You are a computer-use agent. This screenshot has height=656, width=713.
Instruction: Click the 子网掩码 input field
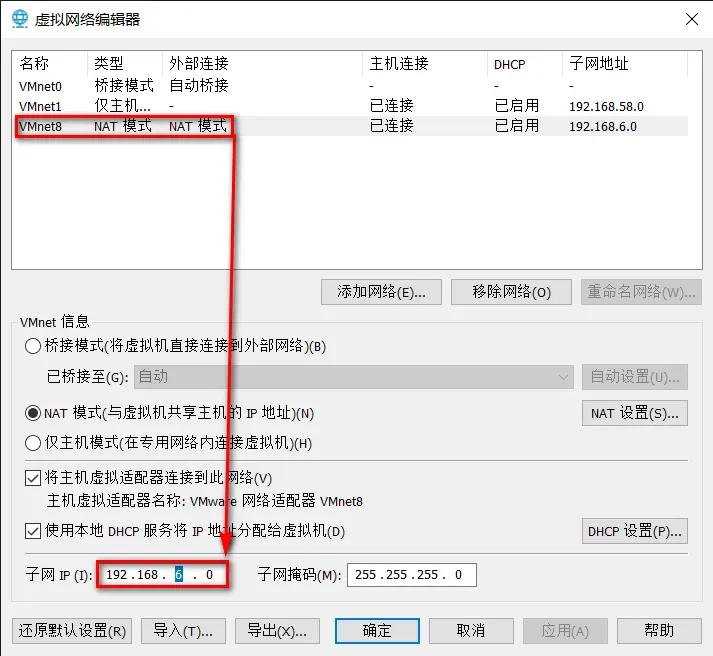411,574
